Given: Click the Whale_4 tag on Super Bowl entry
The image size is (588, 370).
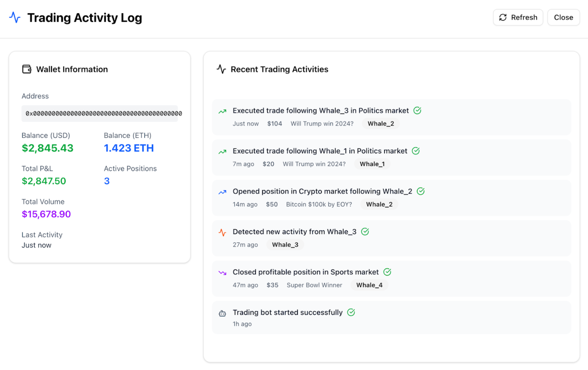Looking at the screenshot, I should coord(369,285).
